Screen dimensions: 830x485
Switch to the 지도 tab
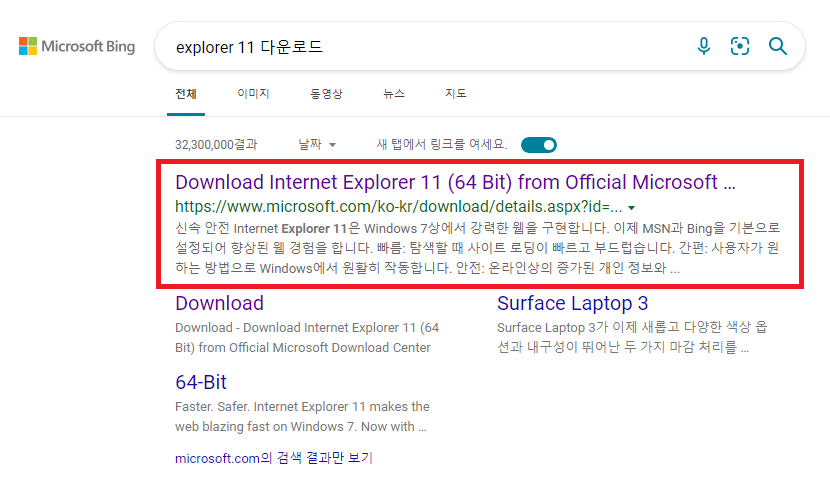click(455, 94)
